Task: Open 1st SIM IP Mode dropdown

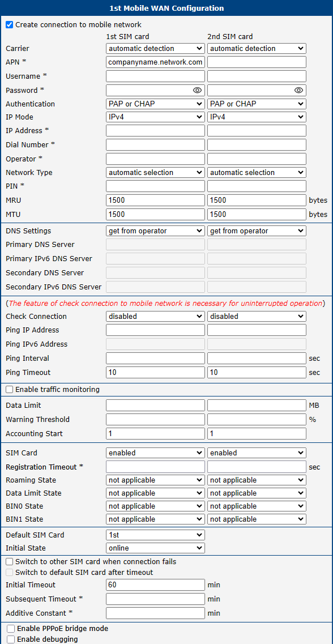Action: point(155,117)
